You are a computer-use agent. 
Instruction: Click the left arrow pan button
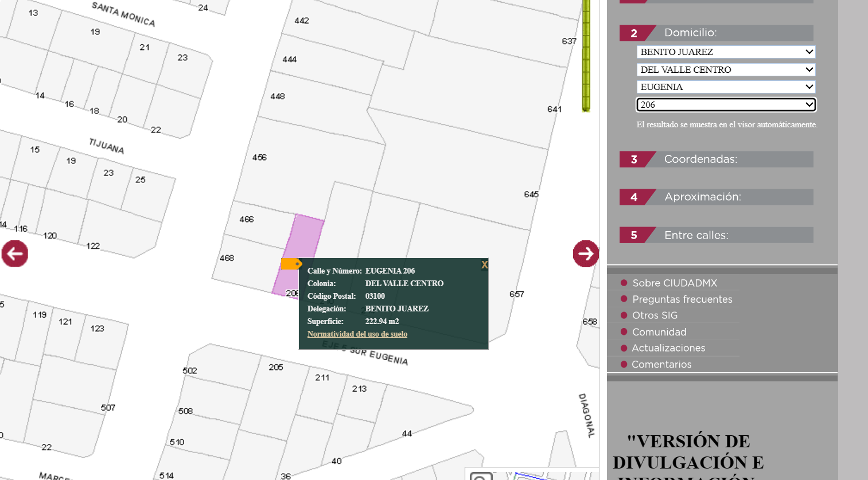point(15,254)
